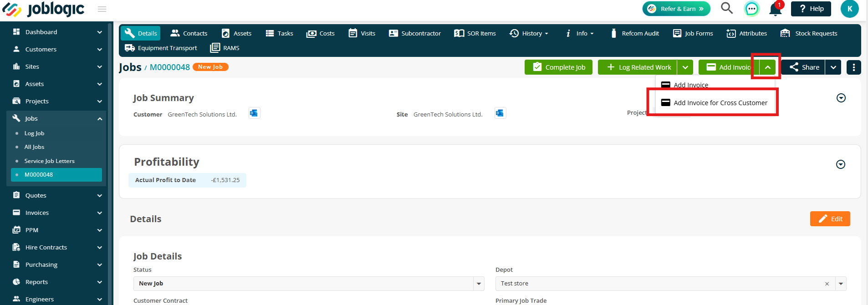Expand the Customers sidebar menu
The height and width of the screenshot is (305, 868).
point(57,49)
